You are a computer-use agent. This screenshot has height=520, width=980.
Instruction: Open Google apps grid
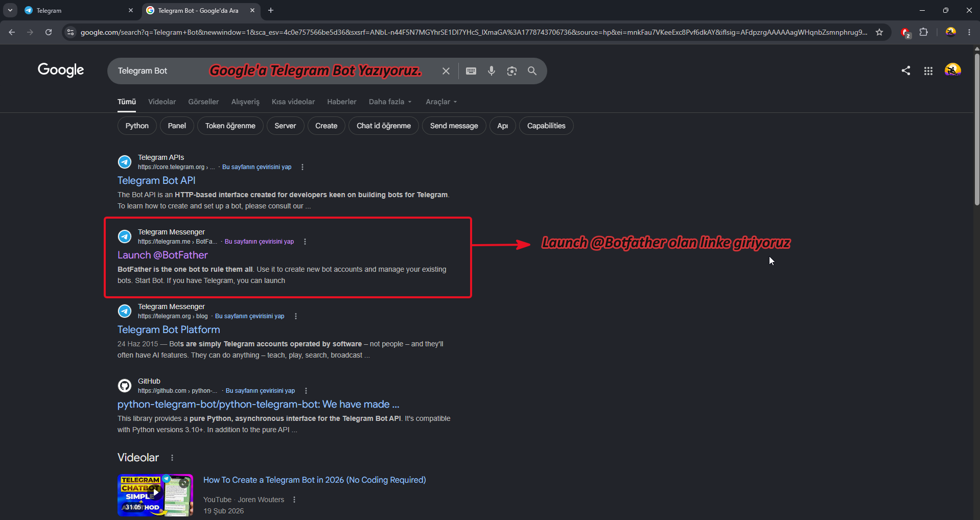coord(928,71)
